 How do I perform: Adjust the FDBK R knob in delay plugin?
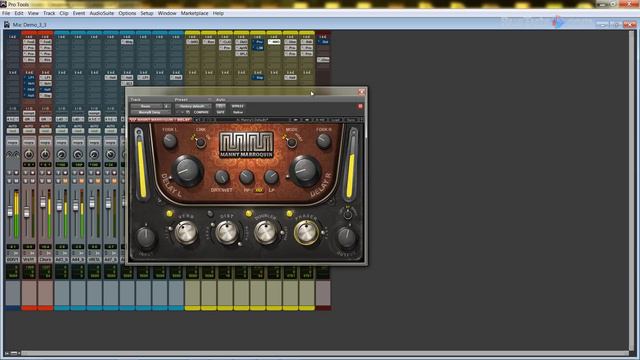323,141
